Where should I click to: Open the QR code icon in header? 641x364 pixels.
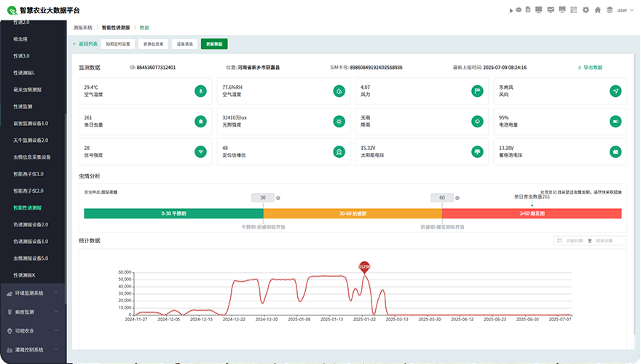tap(575, 10)
